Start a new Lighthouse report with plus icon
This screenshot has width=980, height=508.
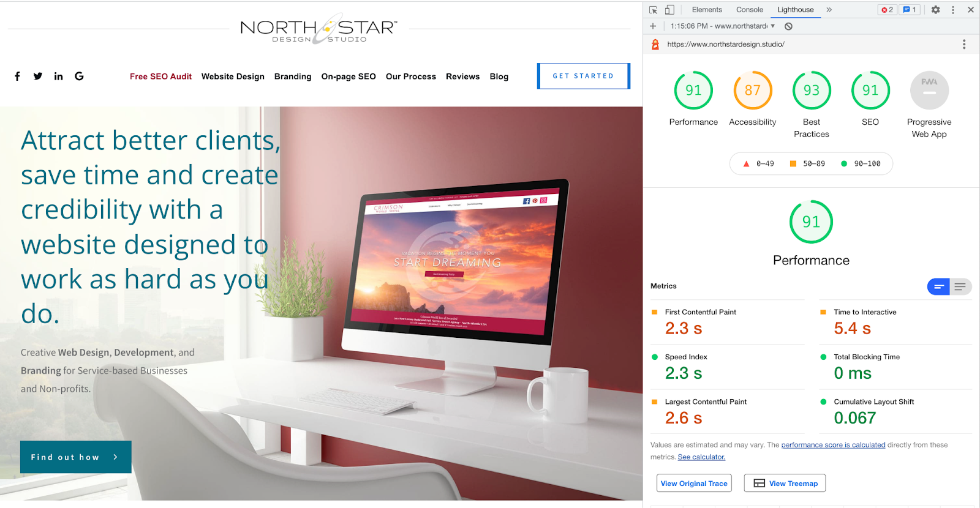coord(653,26)
